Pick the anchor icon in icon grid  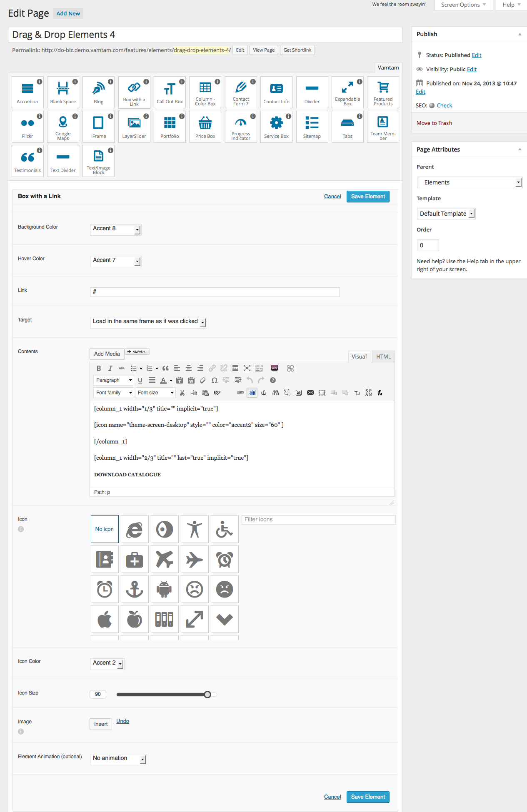(135, 589)
